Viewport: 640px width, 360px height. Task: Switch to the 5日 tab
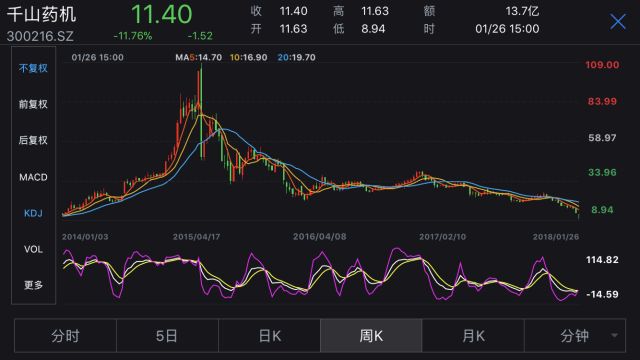coord(167,336)
